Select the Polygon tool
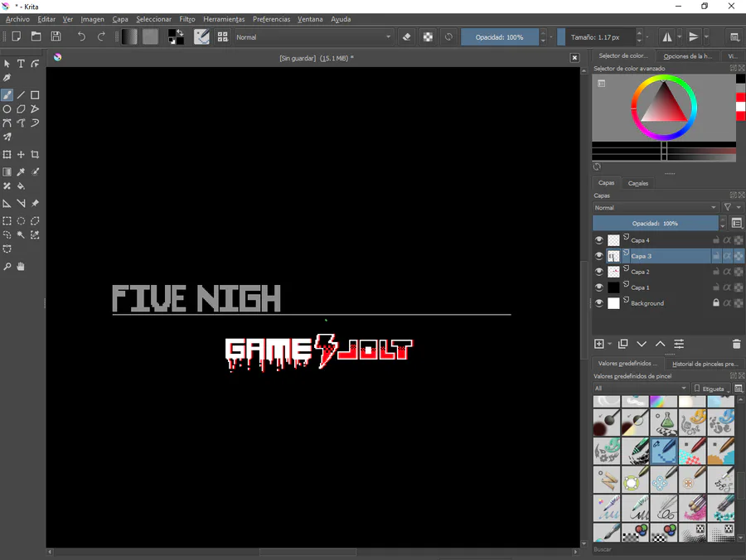 pos(21,109)
